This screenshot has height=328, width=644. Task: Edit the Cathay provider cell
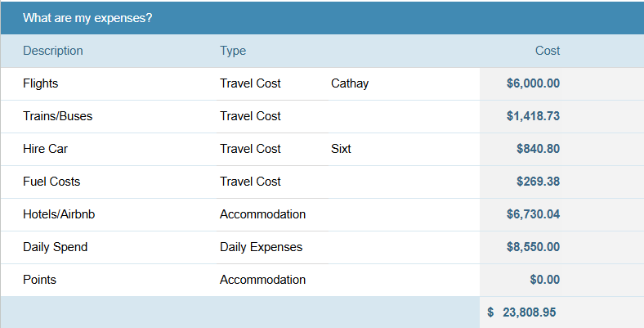click(x=404, y=83)
